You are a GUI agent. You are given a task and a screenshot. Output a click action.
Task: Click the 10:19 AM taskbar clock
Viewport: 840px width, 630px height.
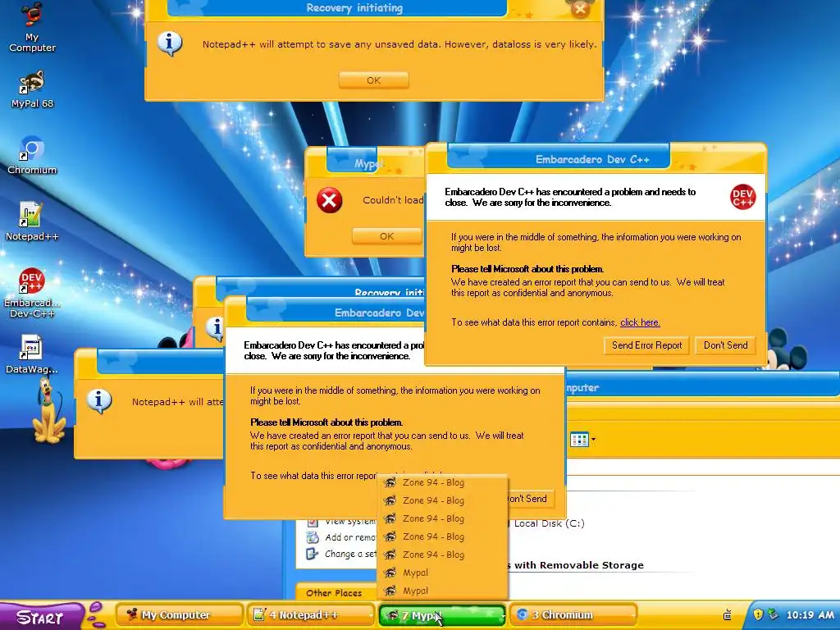click(810, 615)
